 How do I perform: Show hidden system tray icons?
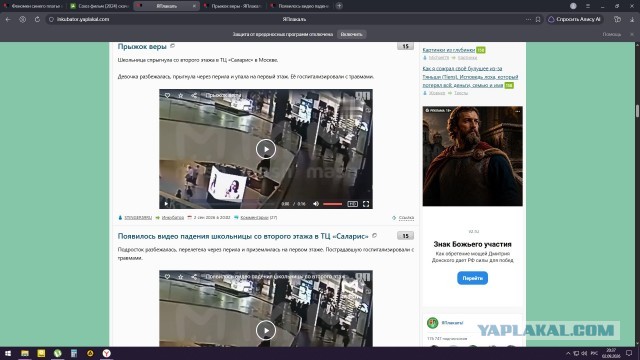(x=568, y=353)
